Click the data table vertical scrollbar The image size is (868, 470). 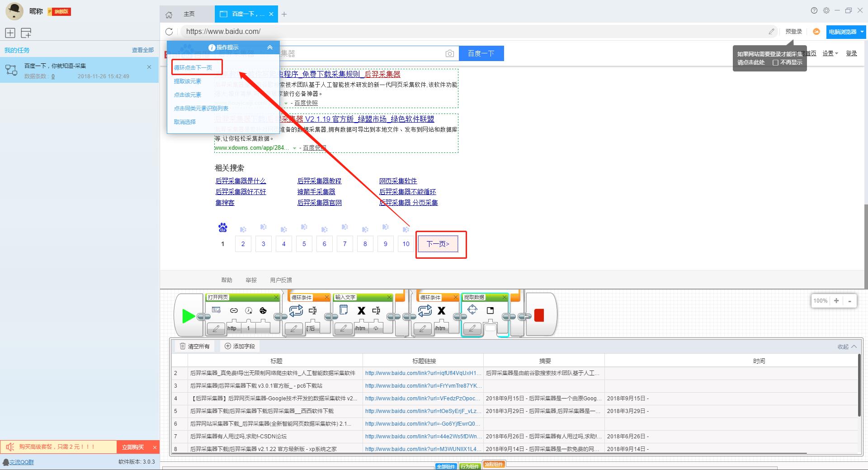pos(859,385)
